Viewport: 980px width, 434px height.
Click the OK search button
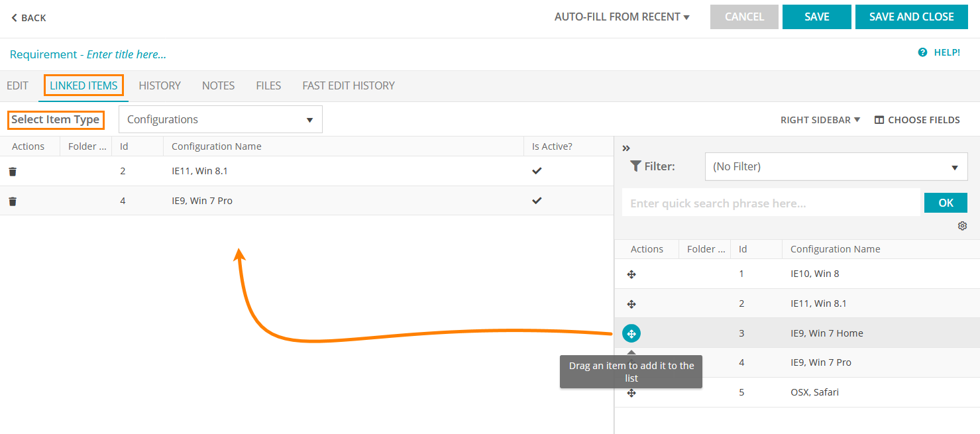(946, 203)
